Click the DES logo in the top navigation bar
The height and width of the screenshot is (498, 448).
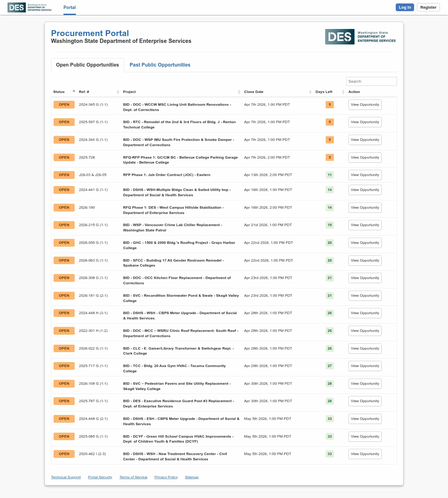coord(30,7)
